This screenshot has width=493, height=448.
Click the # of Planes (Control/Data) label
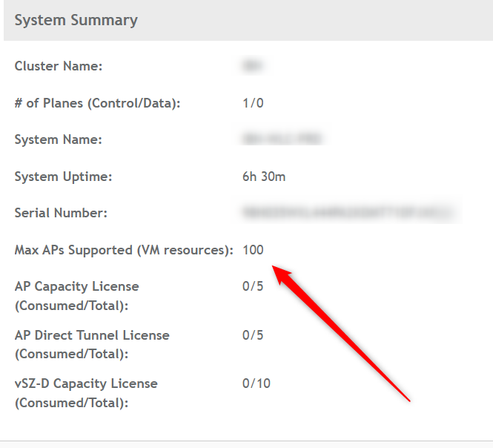97,103
